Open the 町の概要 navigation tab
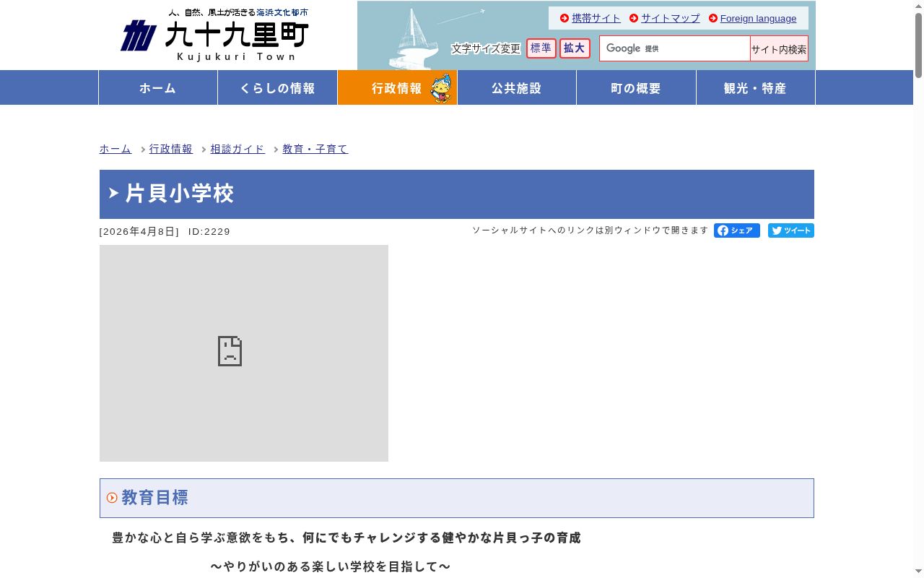 (x=636, y=87)
